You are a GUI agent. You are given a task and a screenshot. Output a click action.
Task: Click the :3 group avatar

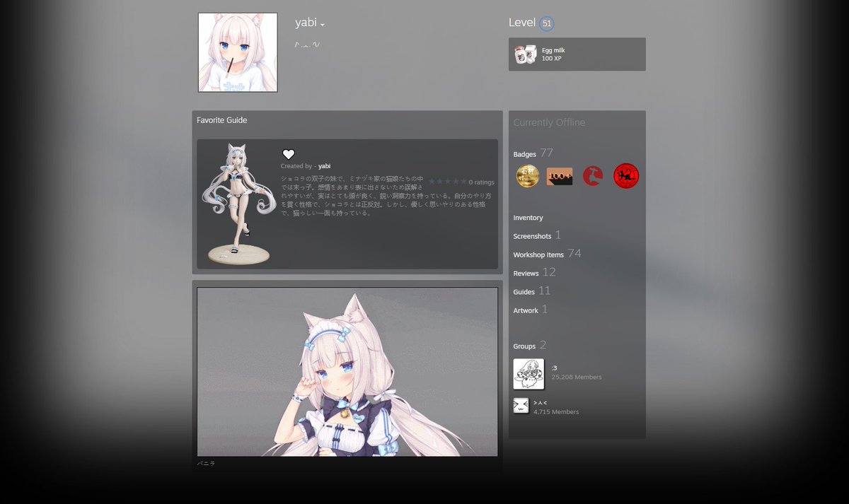point(529,374)
